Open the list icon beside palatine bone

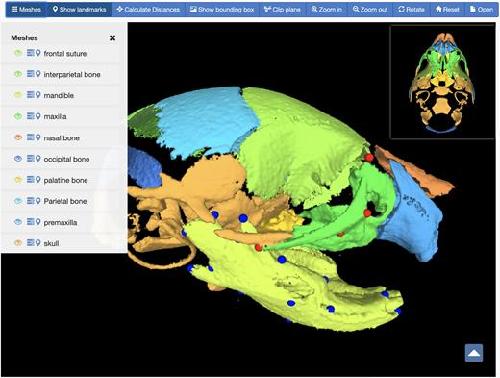pyautogui.click(x=30, y=180)
